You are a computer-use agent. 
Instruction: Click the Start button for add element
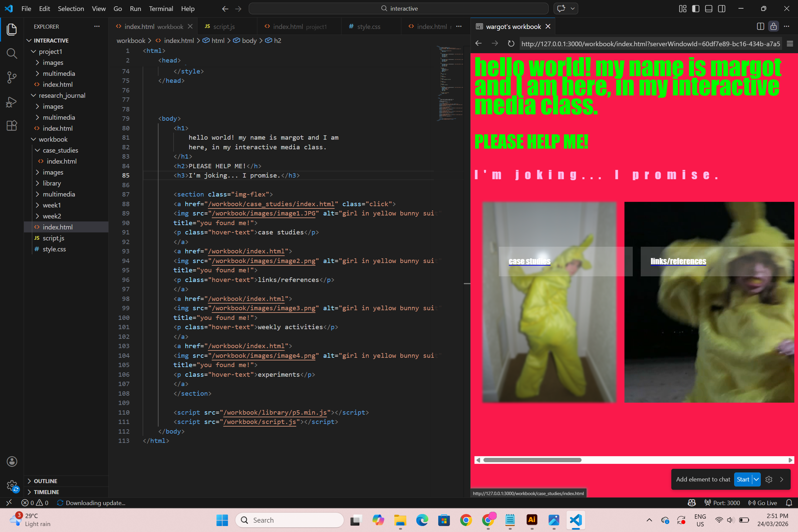coord(743,479)
